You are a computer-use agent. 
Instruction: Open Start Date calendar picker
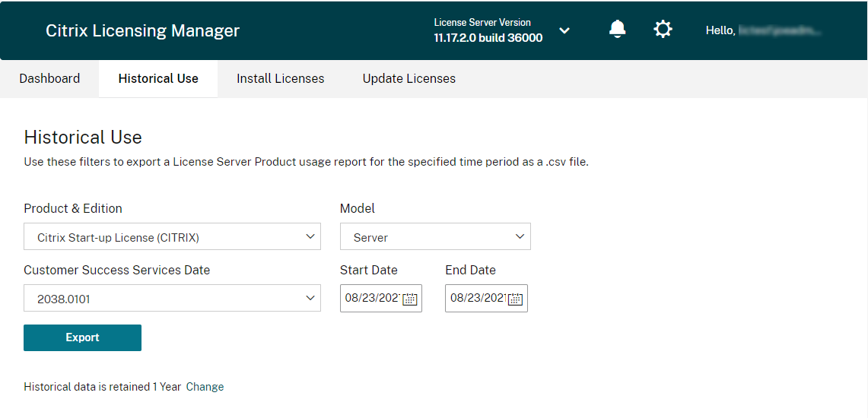(410, 299)
